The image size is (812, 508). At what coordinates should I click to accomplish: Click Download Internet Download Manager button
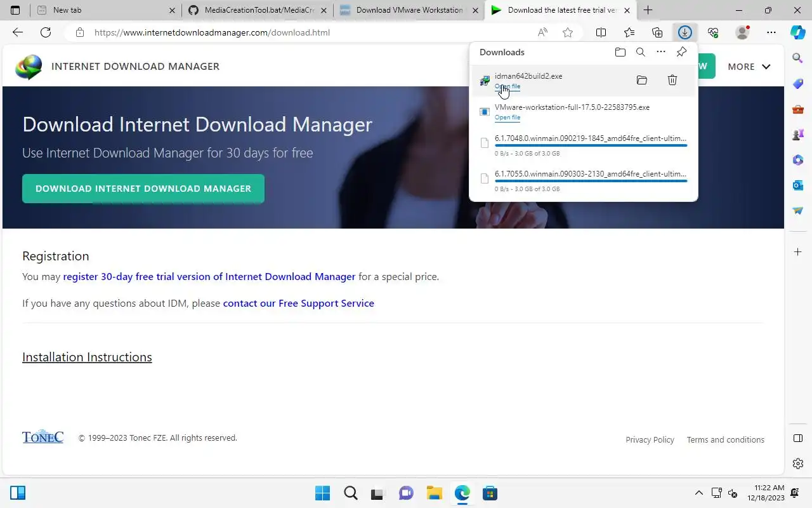143,189
